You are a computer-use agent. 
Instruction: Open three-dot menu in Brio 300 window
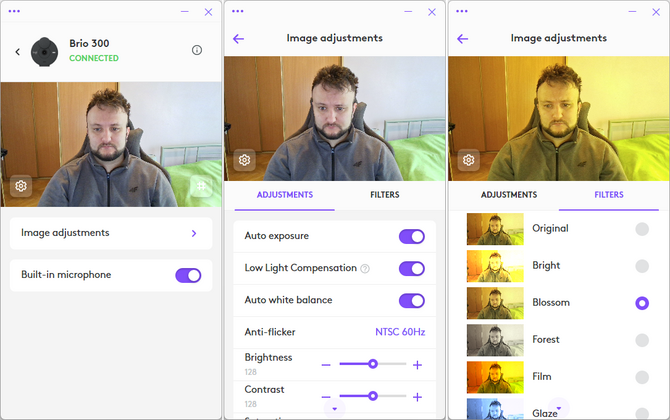click(14, 11)
